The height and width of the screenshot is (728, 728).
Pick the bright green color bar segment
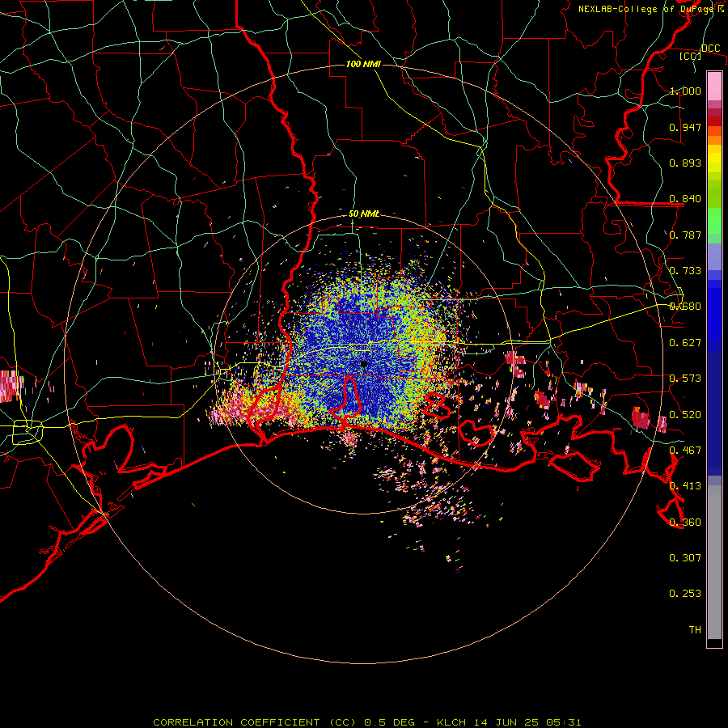tap(714, 221)
